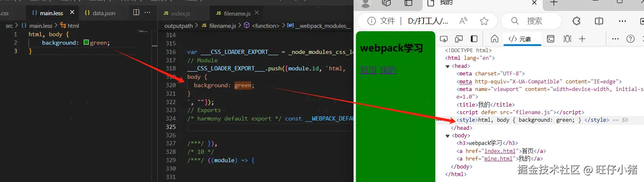Click highlighted green value in filename.js
This screenshot has height=182, width=644.
(243, 85)
